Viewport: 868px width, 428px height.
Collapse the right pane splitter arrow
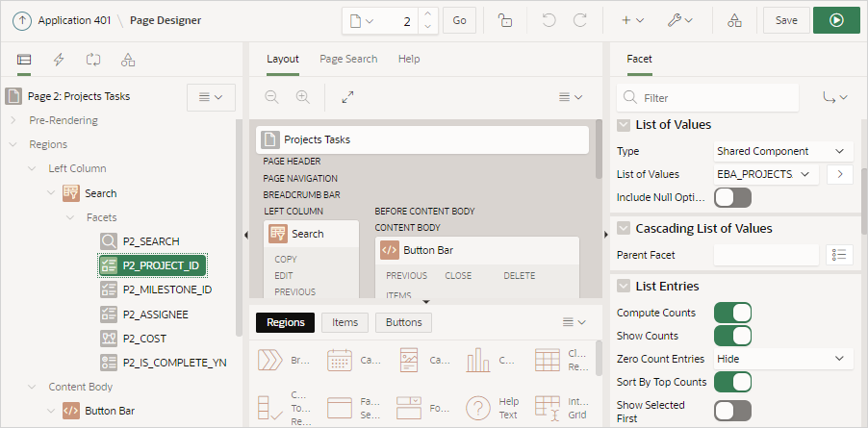[x=605, y=235]
